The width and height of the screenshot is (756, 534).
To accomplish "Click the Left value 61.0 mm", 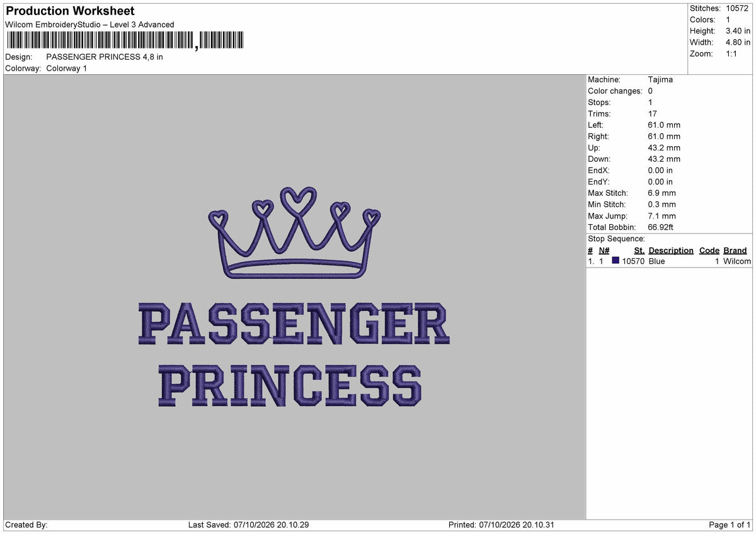I will point(664,125).
